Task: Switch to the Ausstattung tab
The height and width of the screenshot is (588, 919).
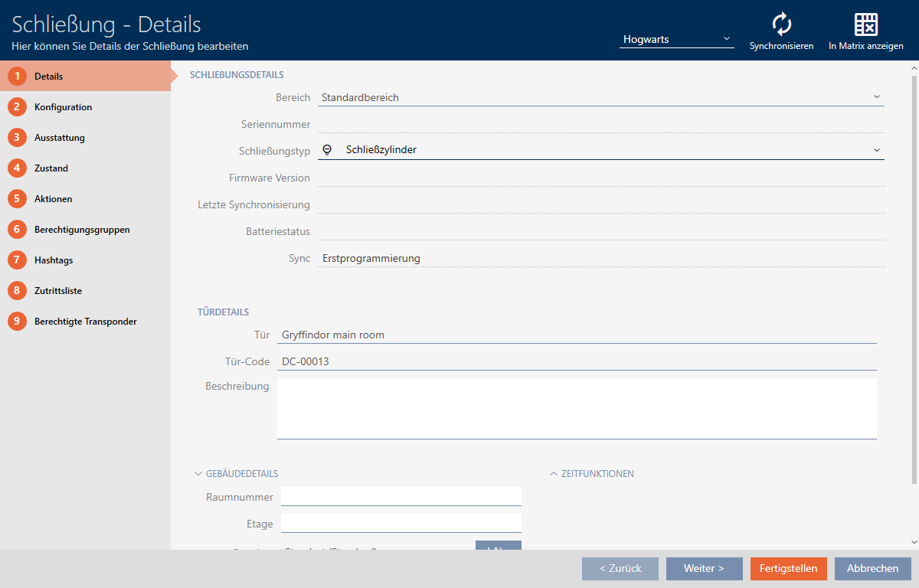Action: tap(60, 138)
